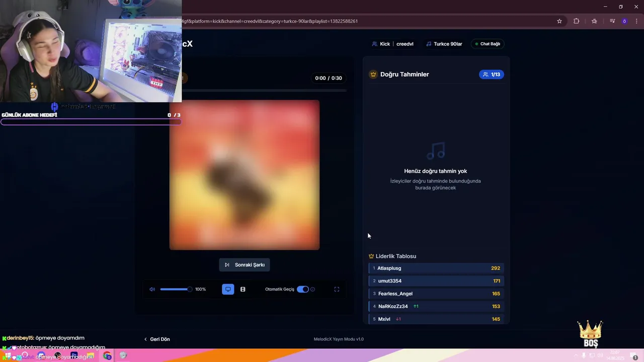644x362 pixels.
Task: Select Mxivl leaderboard row
Action: (436, 319)
